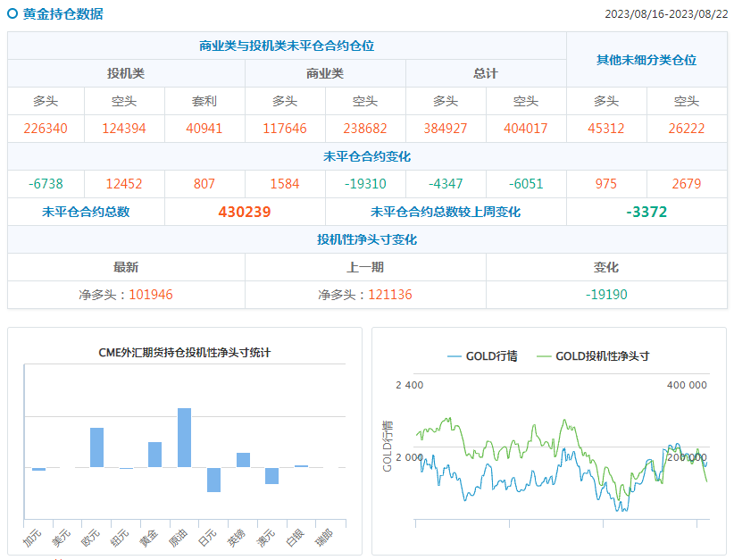Click the circle icon beside 黄金持仓数据 title

pos(13,13)
